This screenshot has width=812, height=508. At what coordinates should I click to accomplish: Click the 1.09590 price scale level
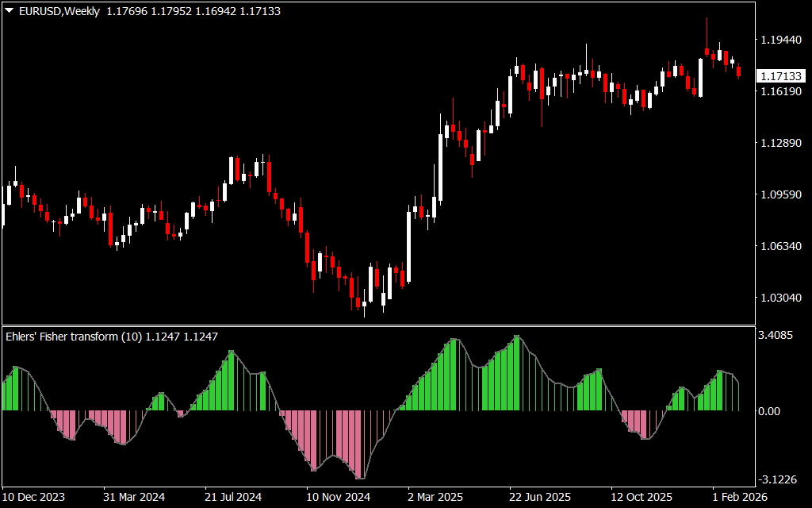780,194
